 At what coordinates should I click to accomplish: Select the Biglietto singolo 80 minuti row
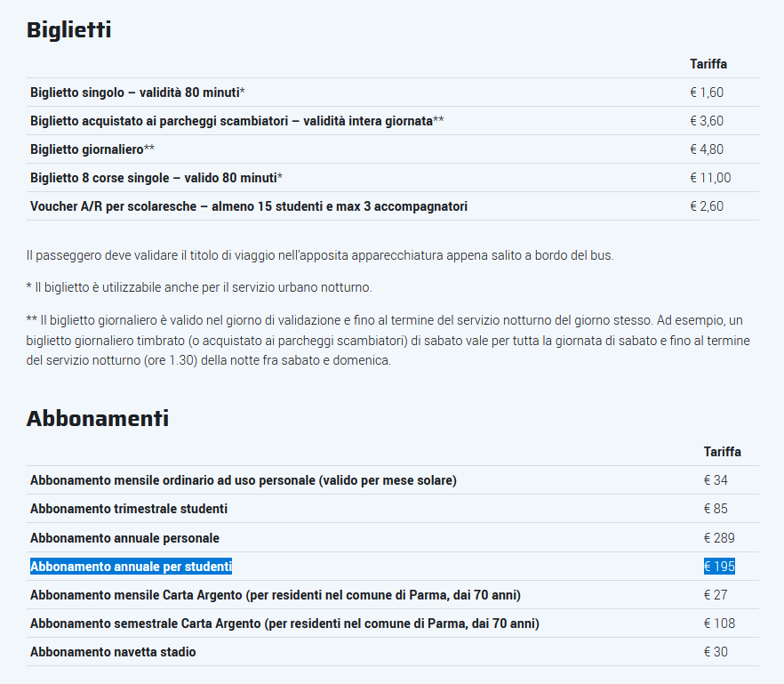(x=137, y=93)
